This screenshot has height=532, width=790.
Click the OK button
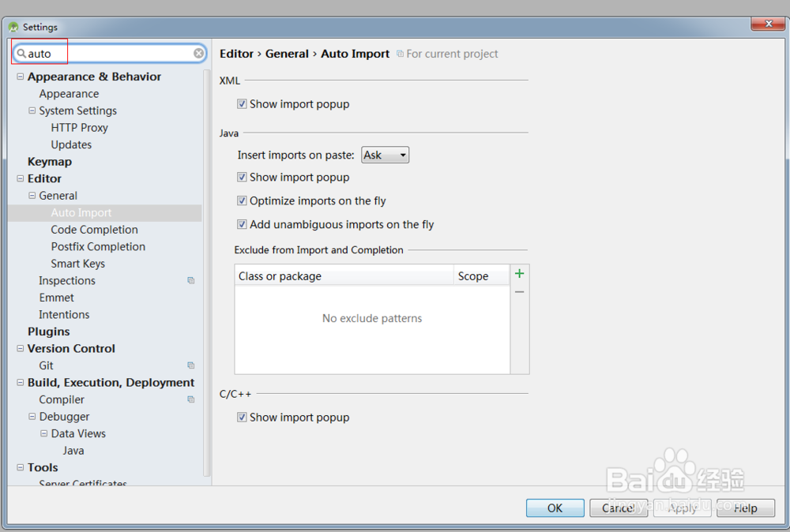coord(555,508)
